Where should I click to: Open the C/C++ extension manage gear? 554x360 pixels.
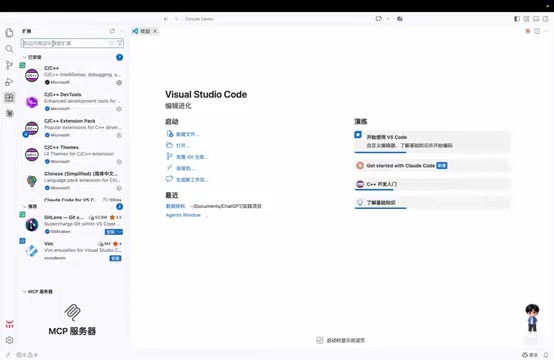(119, 82)
